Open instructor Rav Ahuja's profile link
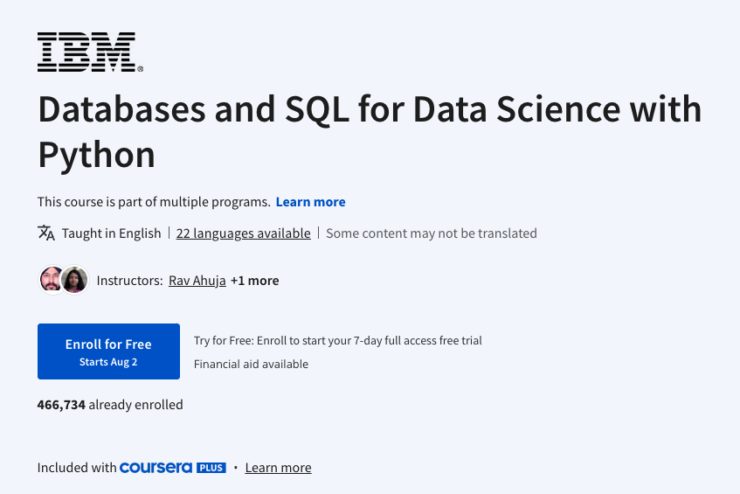This screenshot has width=740, height=494. click(195, 281)
